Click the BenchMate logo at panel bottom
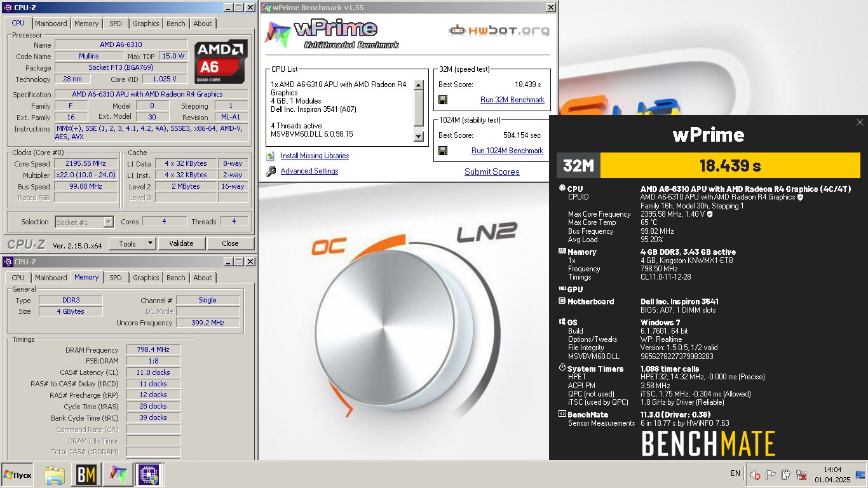Viewport: 868px width, 488px height. pos(709,444)
